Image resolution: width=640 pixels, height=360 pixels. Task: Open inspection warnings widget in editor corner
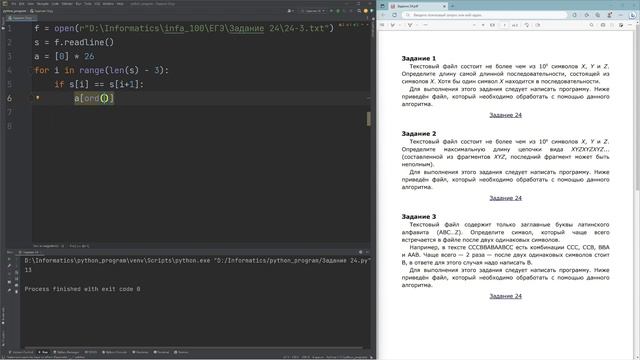click(x=350, y=25)
